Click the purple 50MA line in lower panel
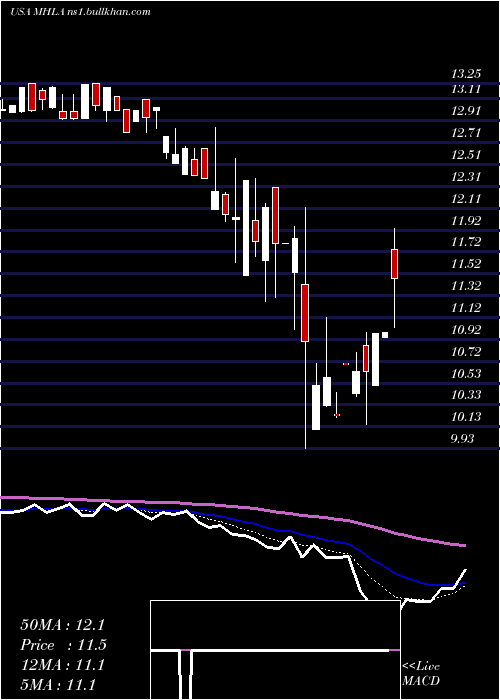Image resolution: width=500 pixels, height=700 pixels. (x=232, y=507)
